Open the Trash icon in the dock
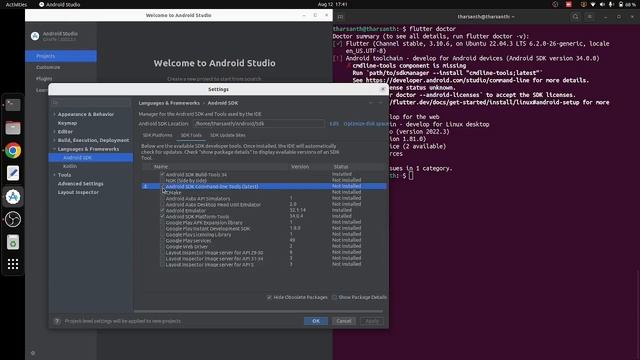Screen dimensions: 640x360 coord(13,242)
